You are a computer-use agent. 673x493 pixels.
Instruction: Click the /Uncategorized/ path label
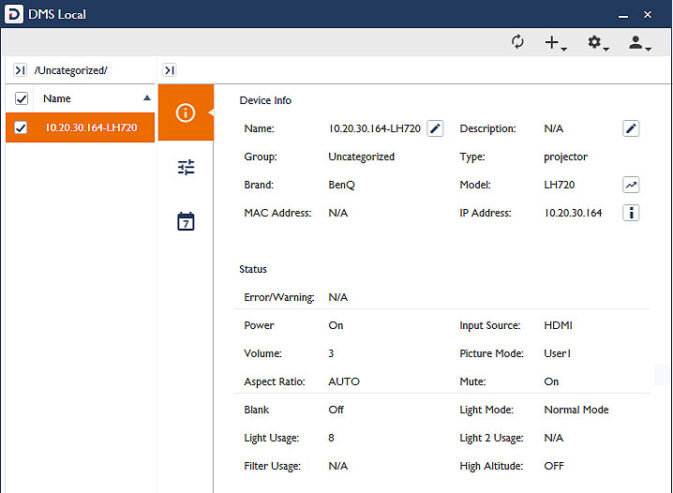[70, 70]
